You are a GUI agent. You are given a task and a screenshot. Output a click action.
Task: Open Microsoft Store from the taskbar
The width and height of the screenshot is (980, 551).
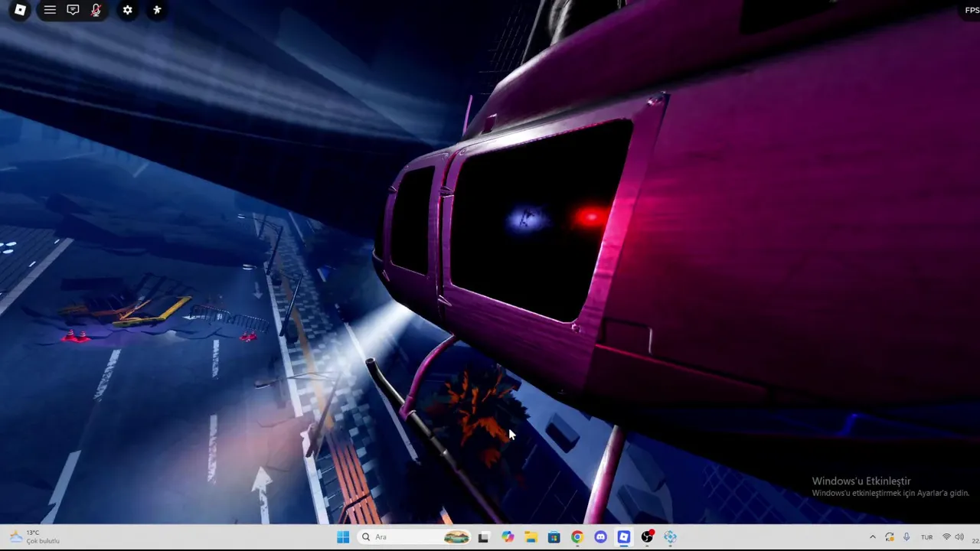point(554,537)
